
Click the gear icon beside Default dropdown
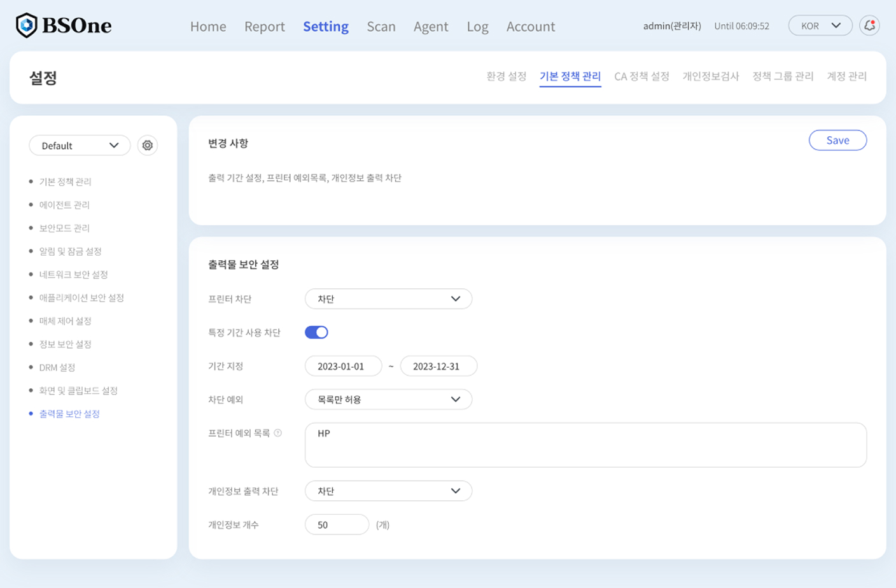pos(147,146)
